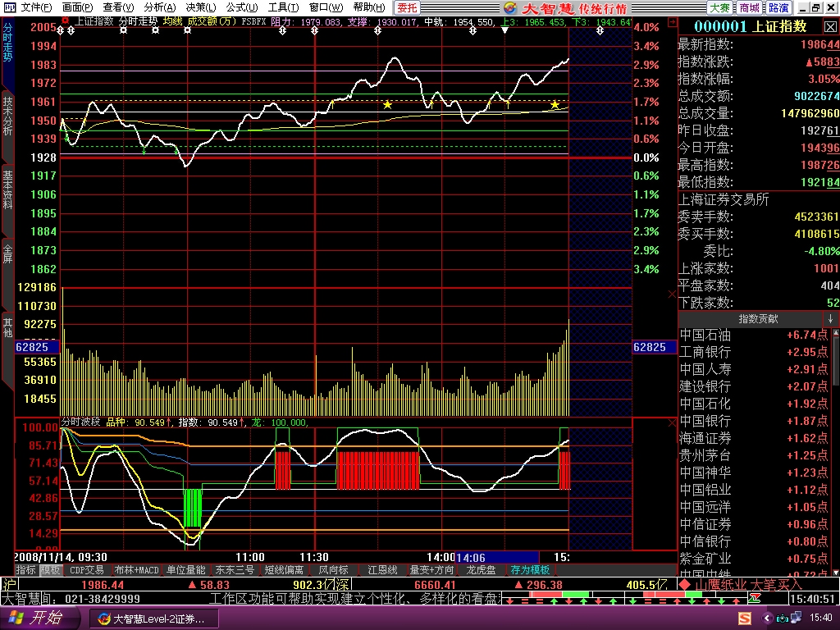Click the 深 index value 6660.41 in status bar

[435, 584]
